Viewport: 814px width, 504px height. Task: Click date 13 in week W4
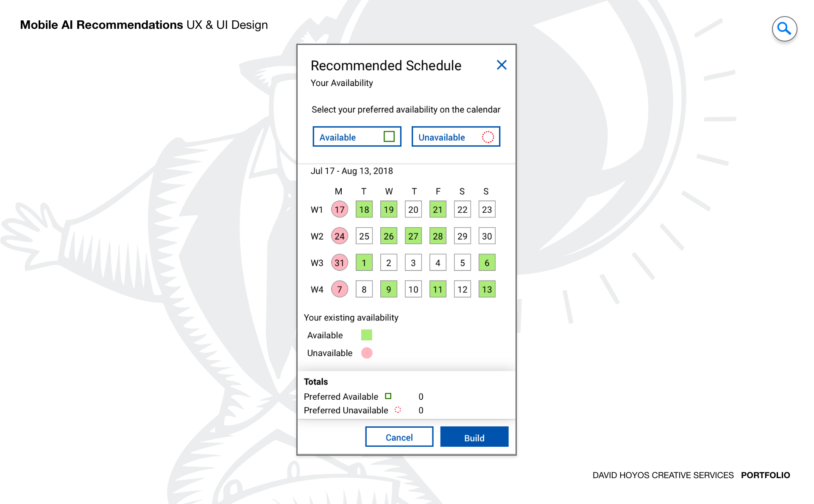tap(487, 290)
